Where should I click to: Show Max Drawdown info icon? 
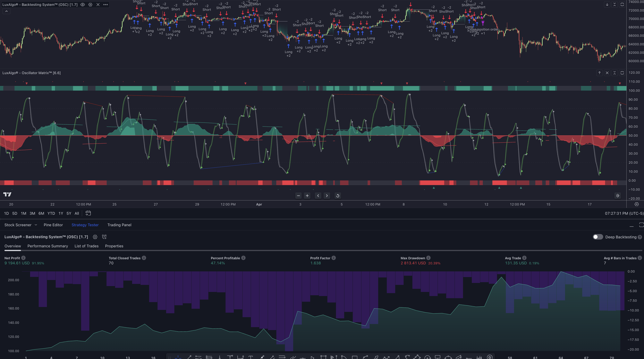(428, 258)
